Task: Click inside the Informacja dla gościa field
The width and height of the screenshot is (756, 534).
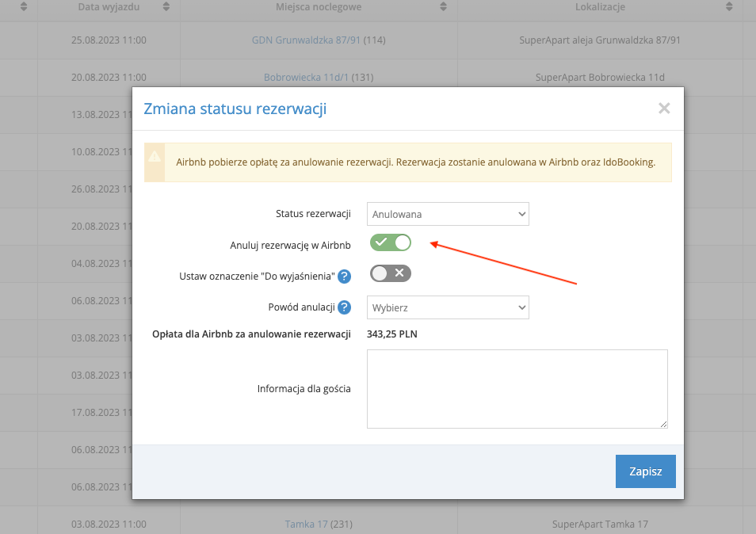Action: (517, 388)
